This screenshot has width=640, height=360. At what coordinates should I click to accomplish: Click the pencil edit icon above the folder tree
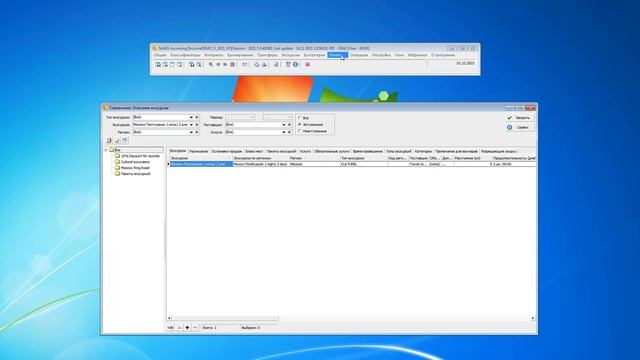(117, 140)
